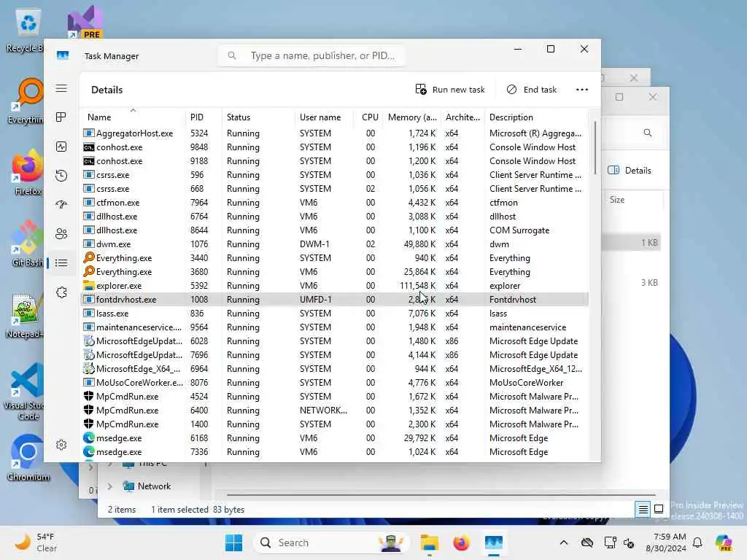Image resolution: width=747 pixels, height=560 pixels.
Task: Click the 49,880 K memory value of dwm.exe
Action: [x=419, y=244]
